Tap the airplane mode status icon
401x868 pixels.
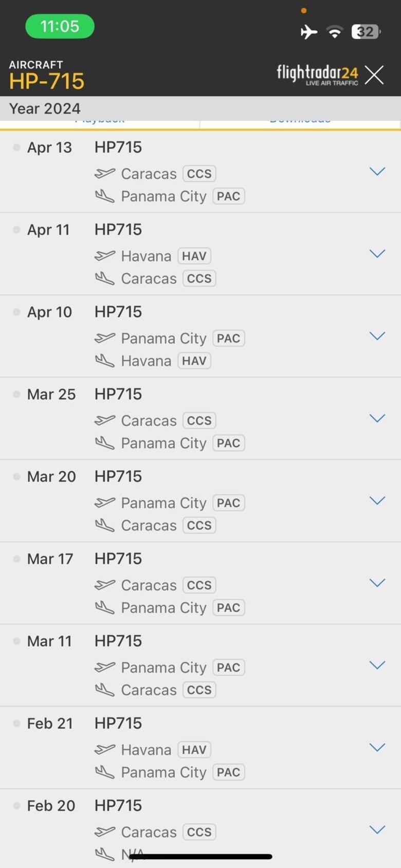[308, 32]
